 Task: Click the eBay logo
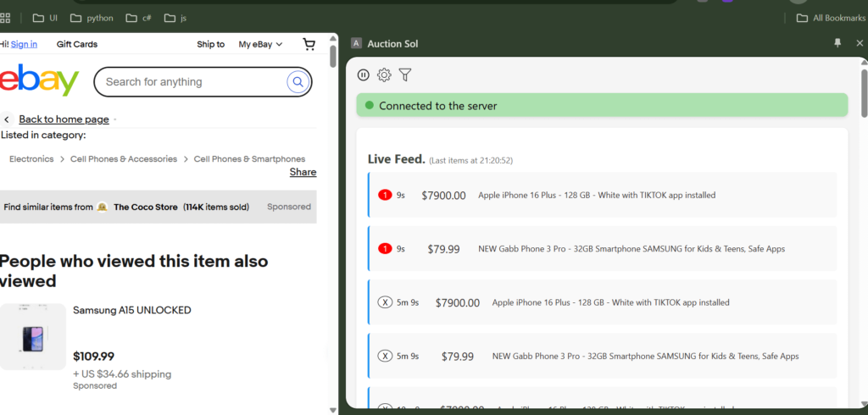[39, 80]
